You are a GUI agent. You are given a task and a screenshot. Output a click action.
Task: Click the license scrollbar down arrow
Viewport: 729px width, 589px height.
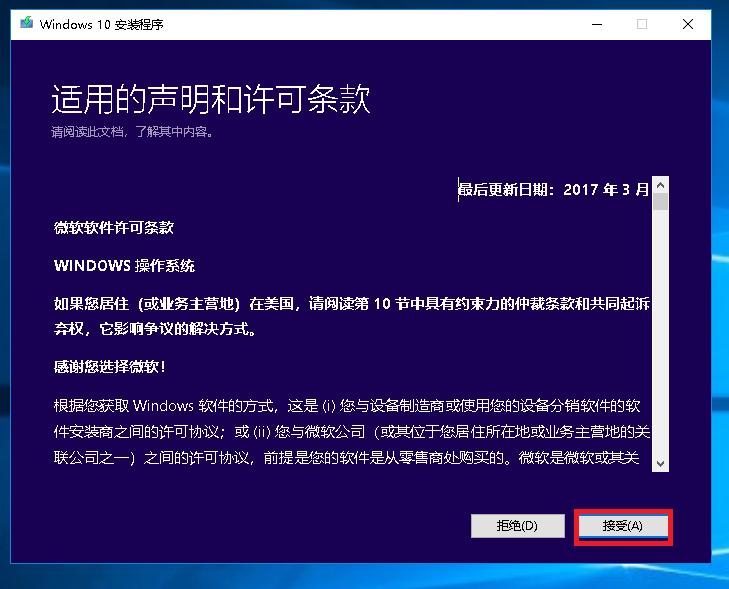click(x=660, y=463)
